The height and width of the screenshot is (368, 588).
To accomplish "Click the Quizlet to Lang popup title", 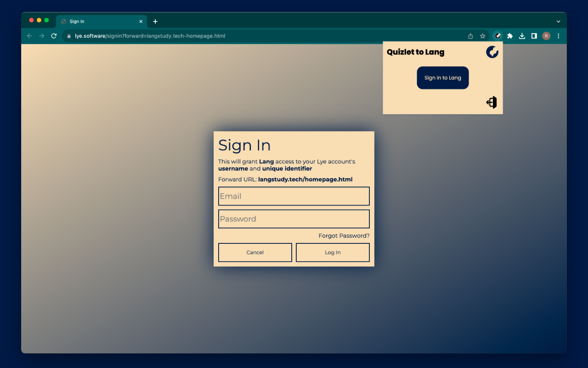I will [416, 52].
